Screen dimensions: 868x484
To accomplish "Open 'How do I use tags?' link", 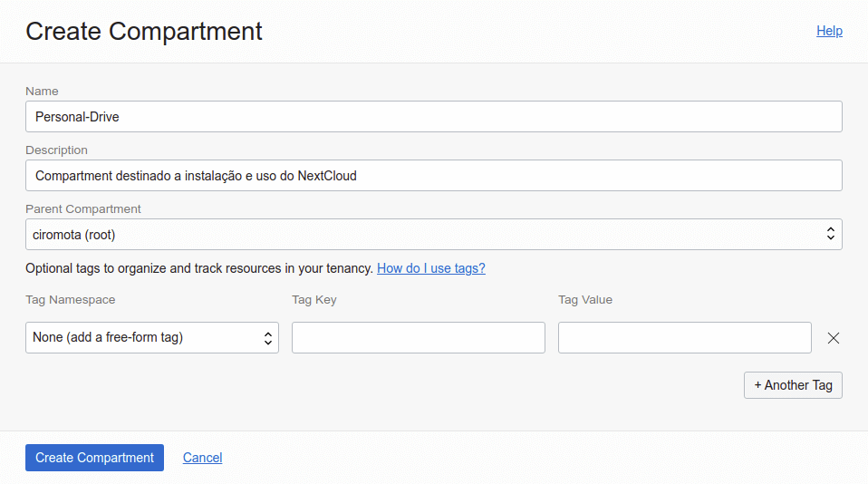I will (431, 268).
